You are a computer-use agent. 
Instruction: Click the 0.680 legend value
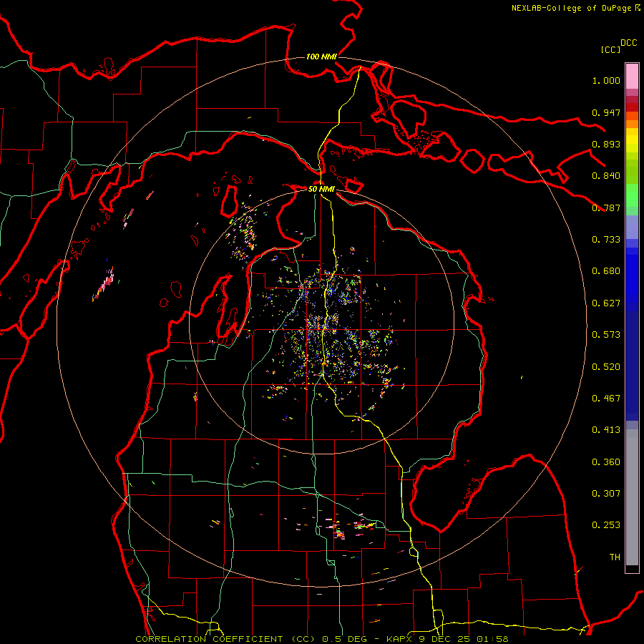pyautogui.click(x=606, y=271)
